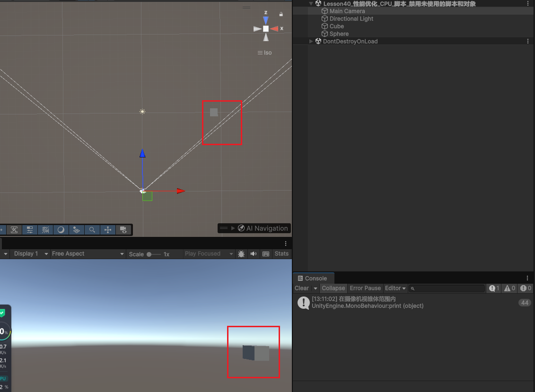The width and height of the screenshot is (535, 392).
Task: Mute audio with the speaker icon
Action: [x=254, y=254]
